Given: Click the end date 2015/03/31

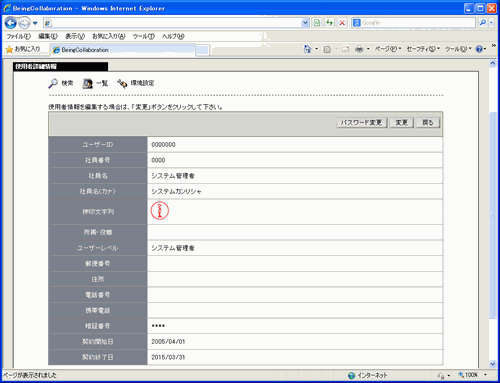Looking at the screenshot, I should [x=168, y=357].
